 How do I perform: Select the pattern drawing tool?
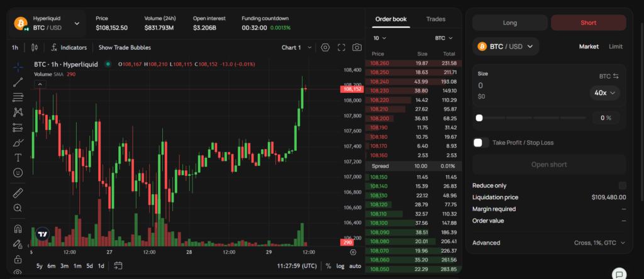pos(18,112)
